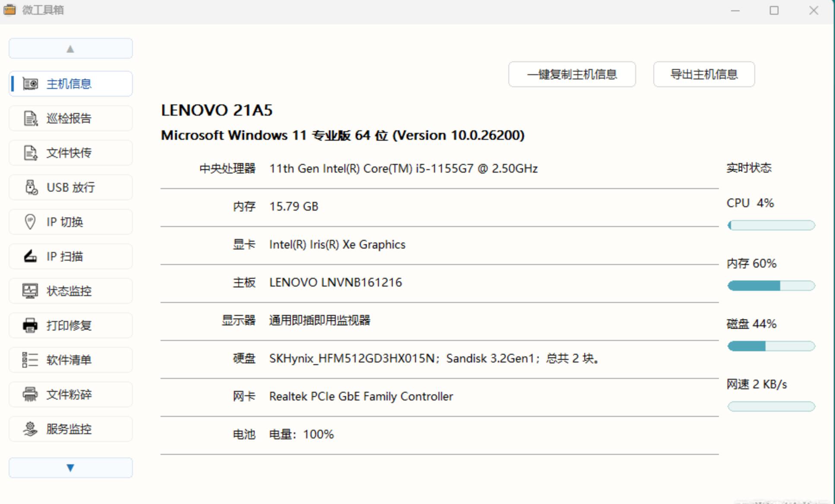Viewport: 835px width, 504px height.
Task: Click the CPU usage progress bar
Action: click(771, 225)
